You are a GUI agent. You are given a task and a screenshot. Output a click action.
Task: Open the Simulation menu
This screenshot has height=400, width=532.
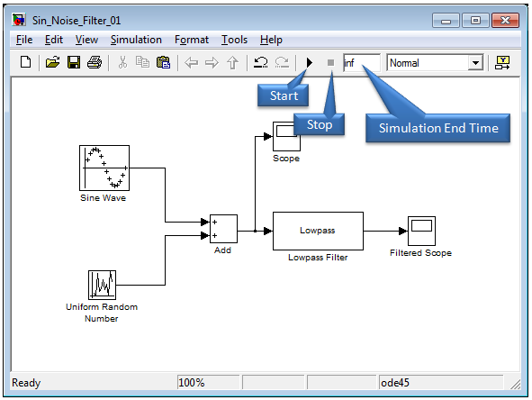136,40
